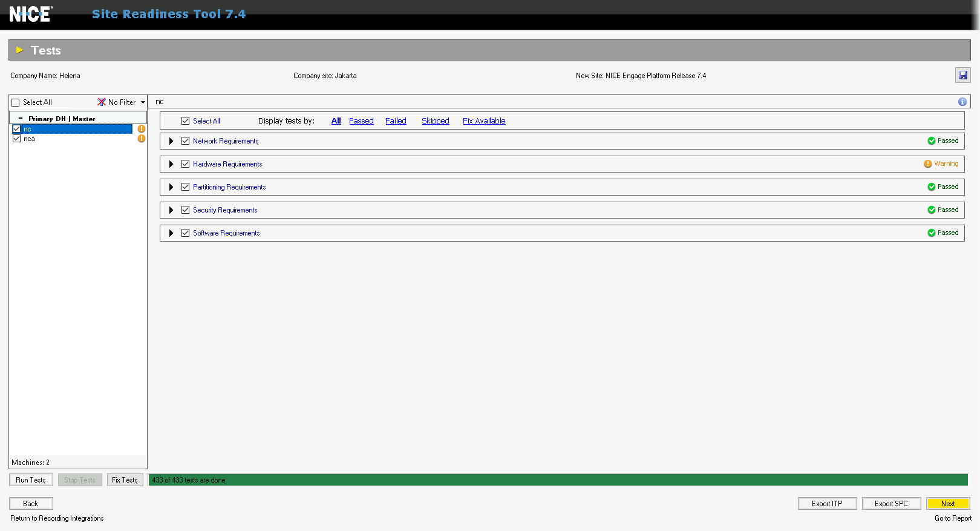
Task: Click warning icon next to nc machine
Action: (x=142, y=129)
